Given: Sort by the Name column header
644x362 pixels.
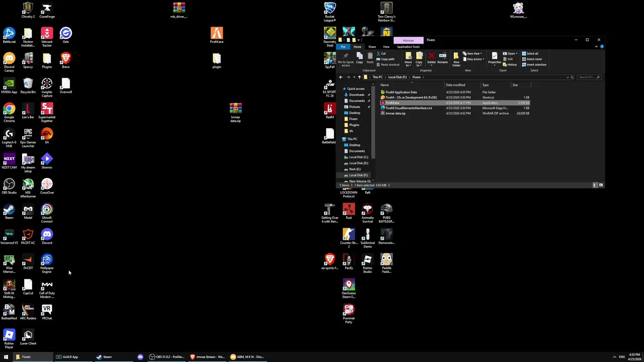Looking at the screenshot, I should [x=412, y=85].
